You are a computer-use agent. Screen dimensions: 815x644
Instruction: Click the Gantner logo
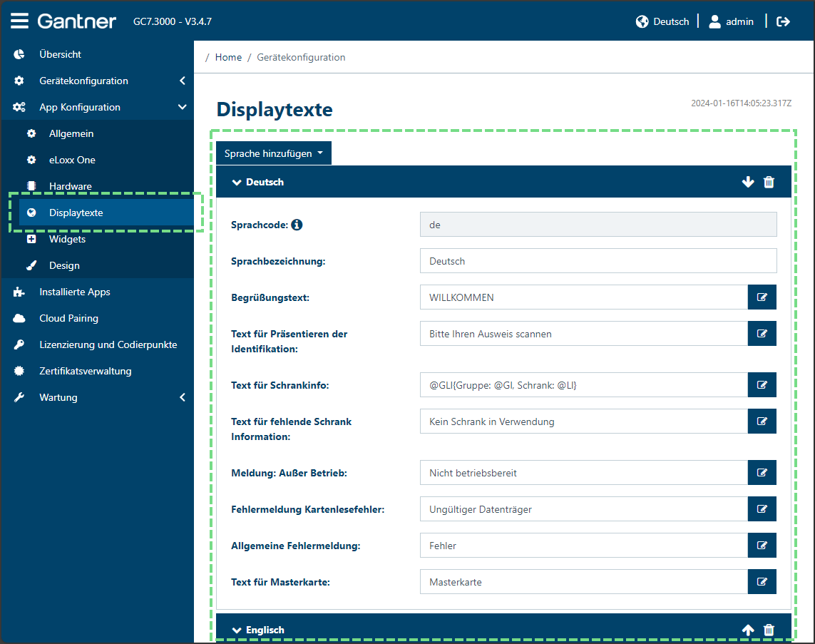pyautogui.click(x=77, y=21)
